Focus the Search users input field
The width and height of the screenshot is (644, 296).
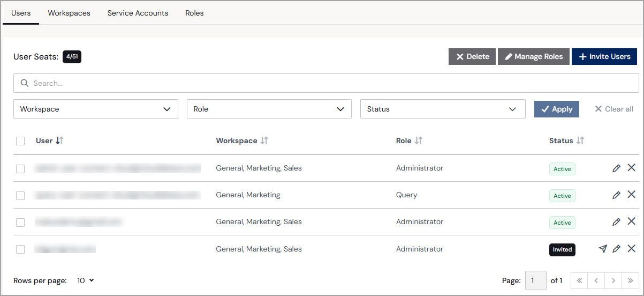coord(326,83)
